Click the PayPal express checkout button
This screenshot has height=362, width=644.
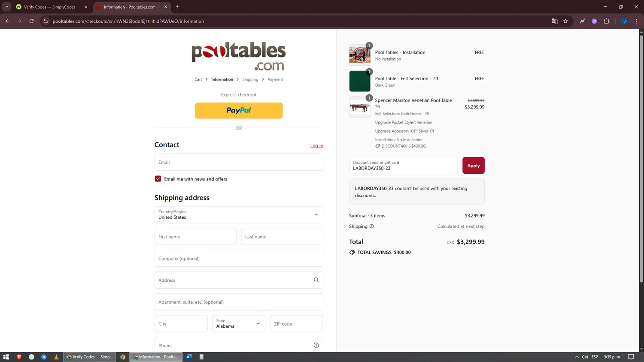239,110
